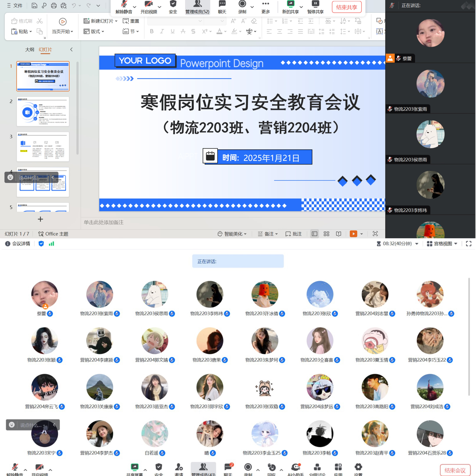This screenshot has width=476, height=476.
Task: Select slide 2 thumbnail
Action: [43, 111]
